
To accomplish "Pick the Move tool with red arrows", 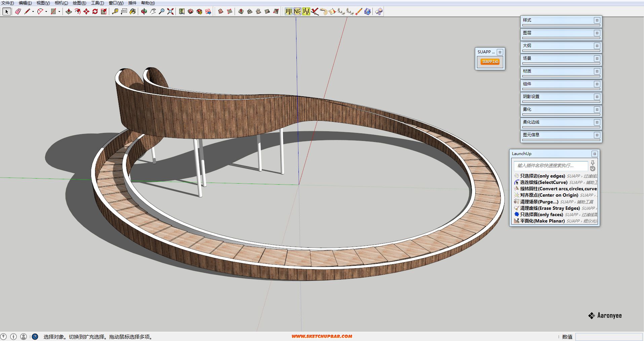I will click(x=86, y=11).
